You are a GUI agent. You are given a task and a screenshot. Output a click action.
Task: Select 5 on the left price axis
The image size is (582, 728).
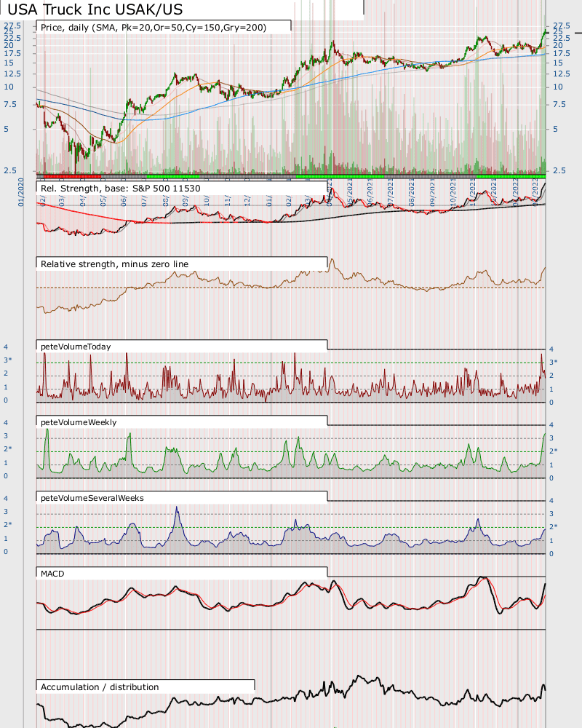pos(6,129)
